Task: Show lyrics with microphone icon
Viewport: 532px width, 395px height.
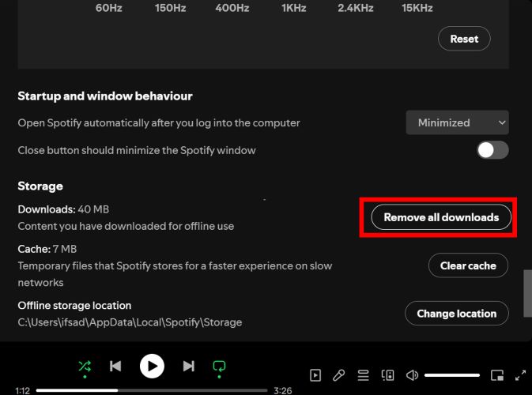Action: (x=338, y=375)
